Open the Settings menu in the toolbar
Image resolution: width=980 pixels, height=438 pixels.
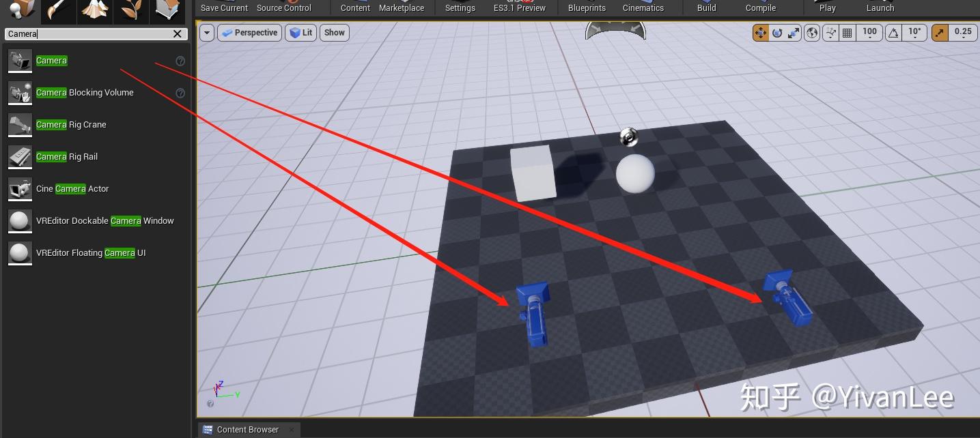460,8
